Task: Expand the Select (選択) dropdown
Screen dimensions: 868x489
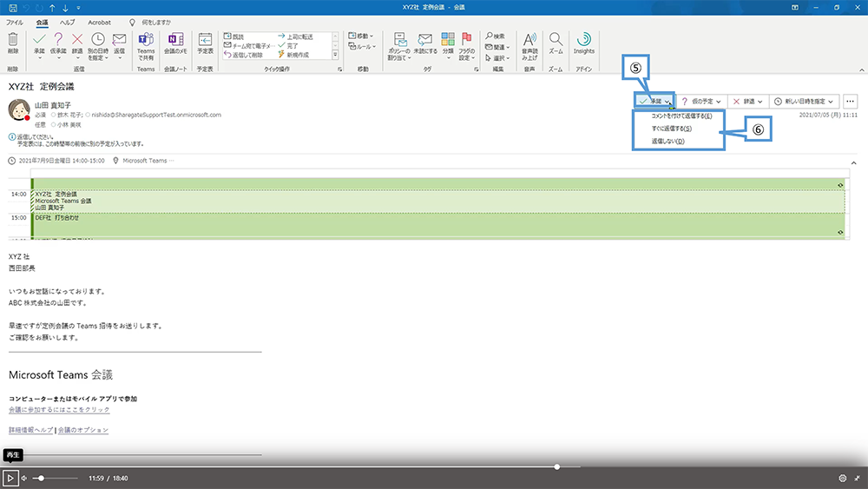Action: (x=497, y=57)
